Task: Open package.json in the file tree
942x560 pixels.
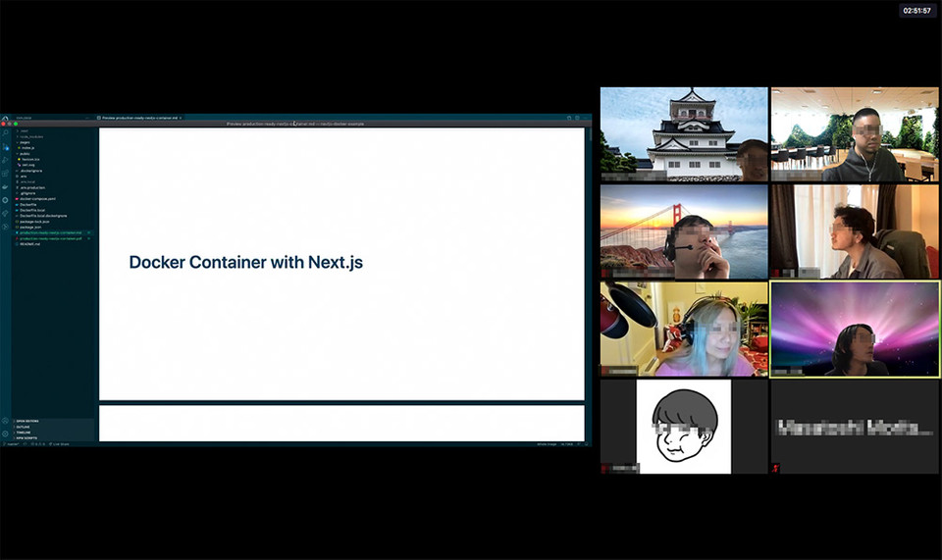Action: pyautogui.click(x=29, y=227)
